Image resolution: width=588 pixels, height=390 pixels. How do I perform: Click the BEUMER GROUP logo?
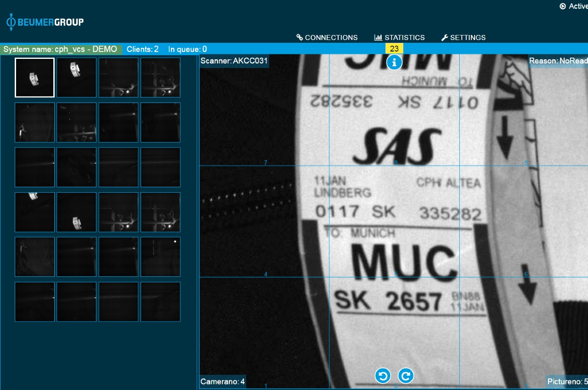(45, 22)
